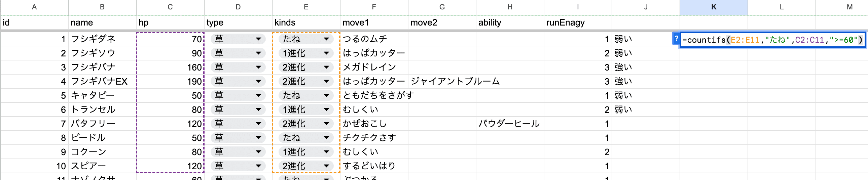The image size is (868, 180).
Task: Expand kinds dropdown in キャタピー row
Action: [326, 96]
